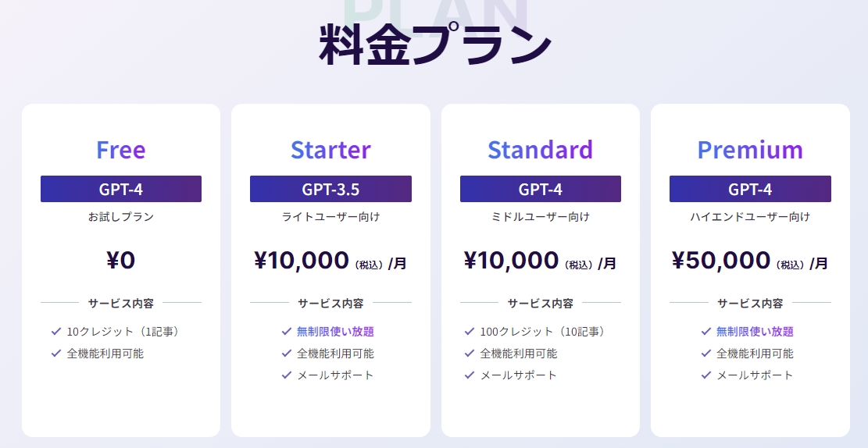
Task: Click the ¥50,000 price on the Premium plan
Action: tap(721, 261)
